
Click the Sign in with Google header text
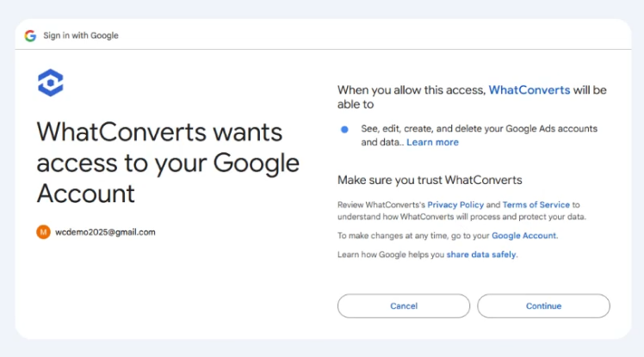click(81, 36)
